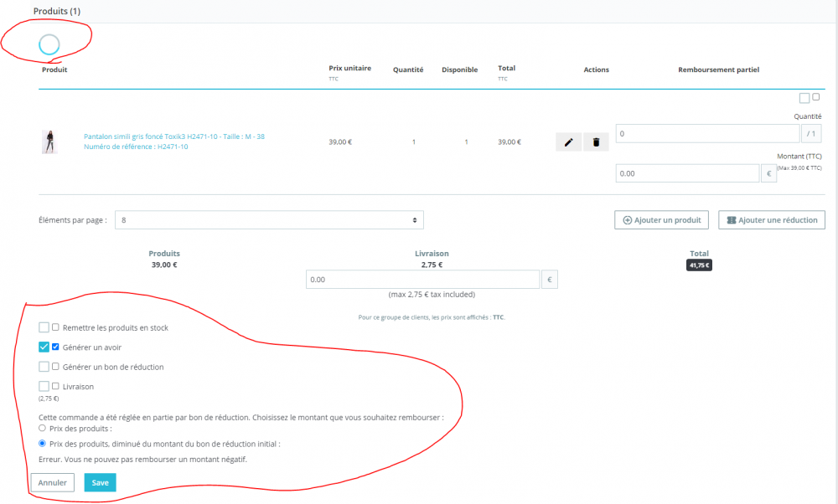The image size is (838, 504).
Task: Click the '/ 1' quantity suffix
Action: coord(811,133)
